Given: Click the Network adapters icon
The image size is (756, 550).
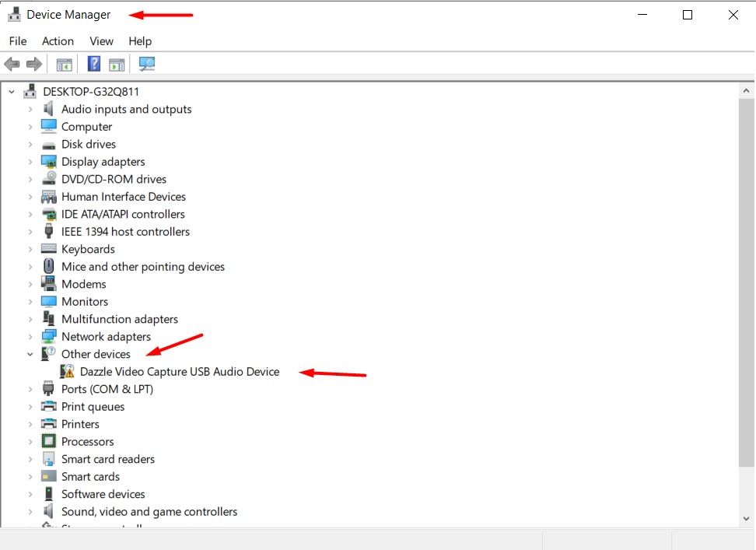Looking at the screenshot, I should click(x=49, y=336).
